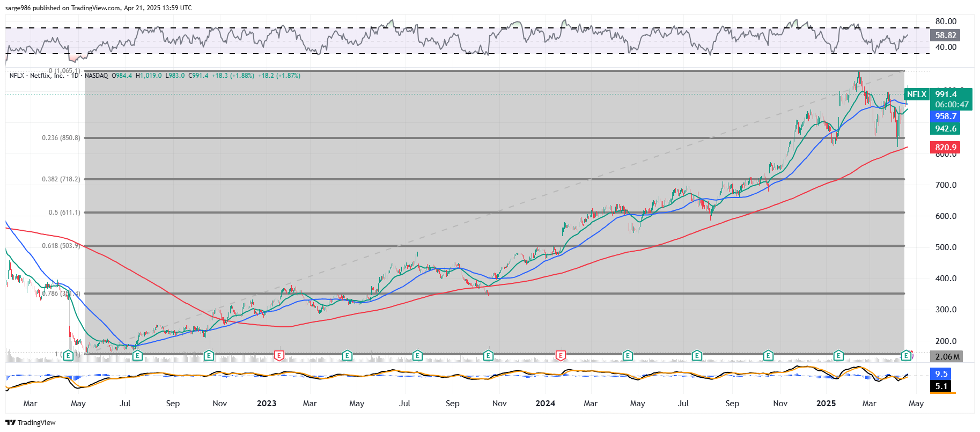Click the TradingView logo at bottom left

coord(31,422)
